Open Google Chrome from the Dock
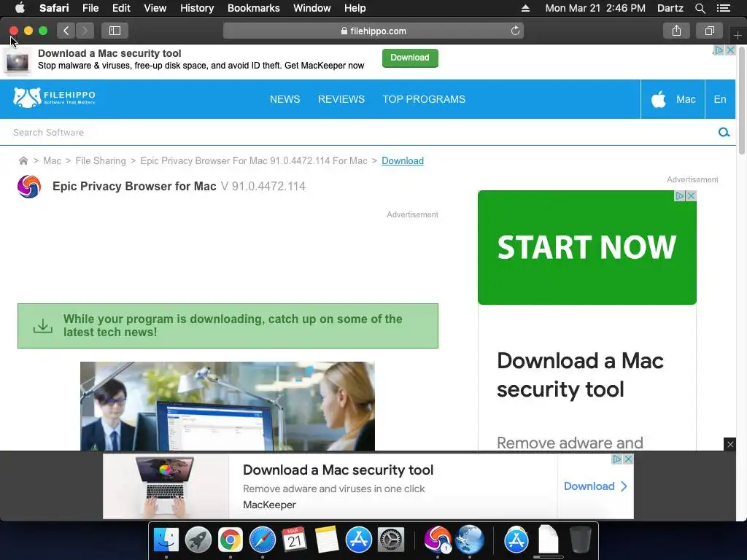 pyautogui.click(x=230, y=540)
